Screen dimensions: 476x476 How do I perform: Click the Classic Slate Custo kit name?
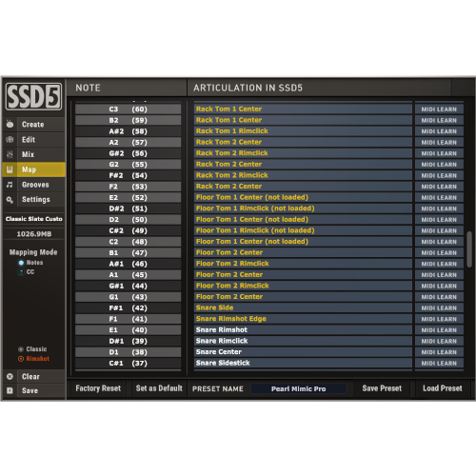[x=33, y=219]
